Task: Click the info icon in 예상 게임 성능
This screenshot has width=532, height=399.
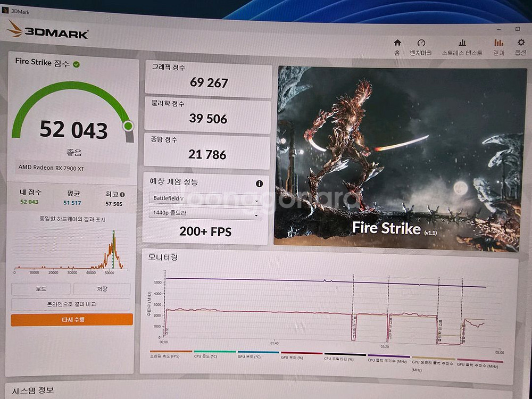Action: coord(259,184)
